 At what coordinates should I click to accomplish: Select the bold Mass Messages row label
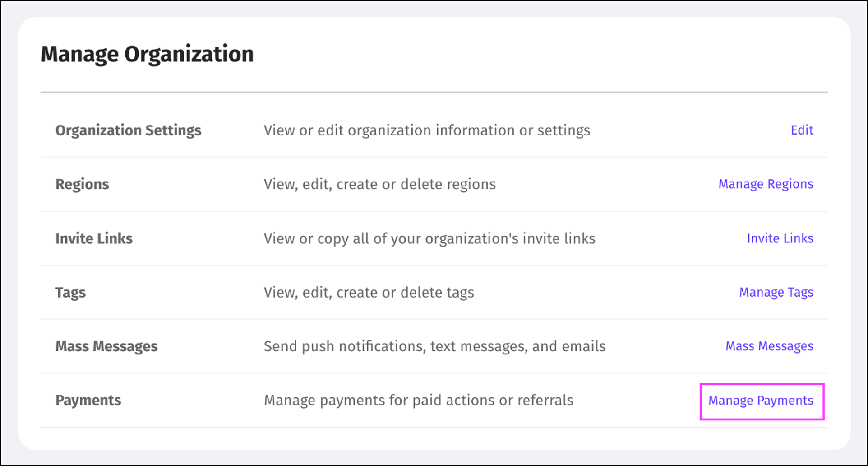106,346
